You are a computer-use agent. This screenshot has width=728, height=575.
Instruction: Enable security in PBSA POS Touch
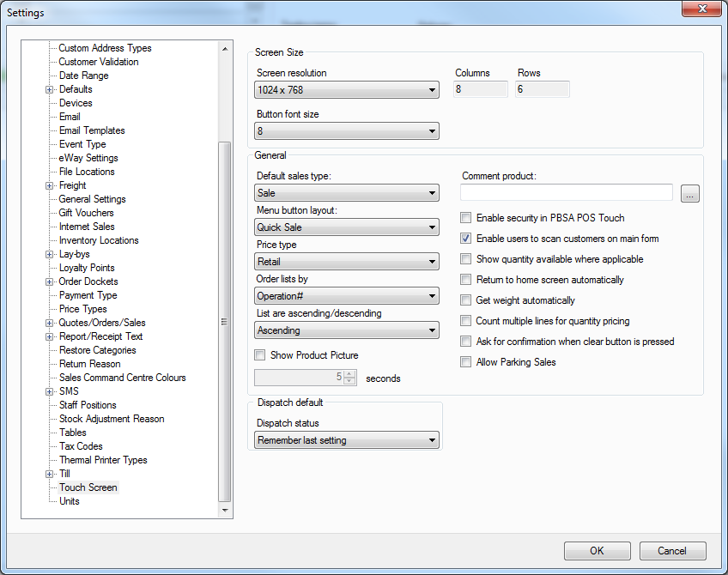point(466,218)
